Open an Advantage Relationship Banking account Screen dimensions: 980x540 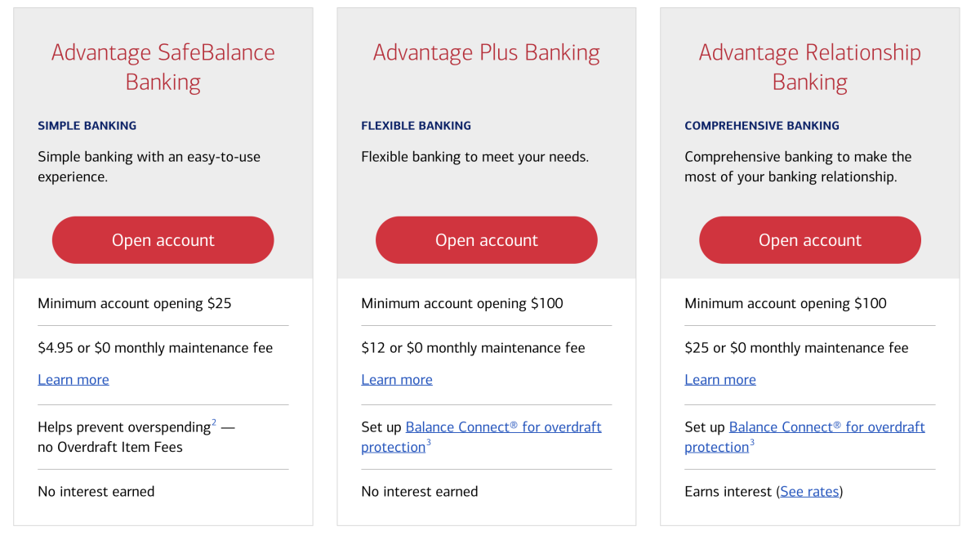810,240
